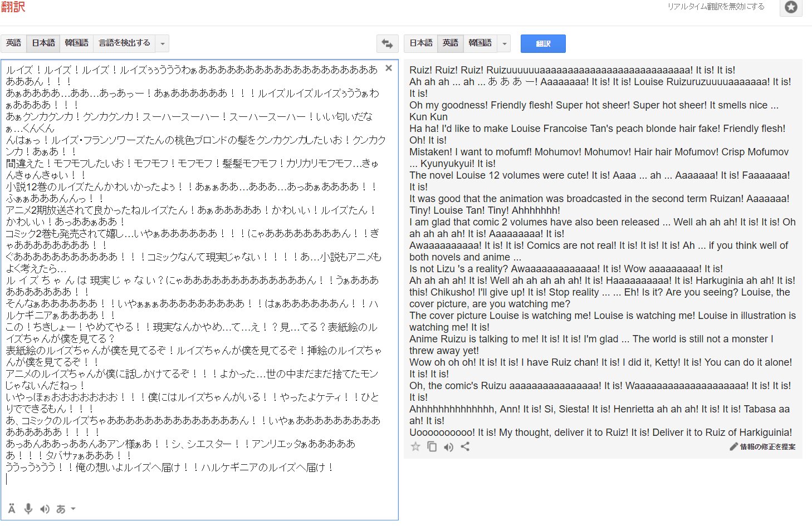Switch to 言語を検出する tab
This screenshot has width=812, height=526.
[123, 43]
